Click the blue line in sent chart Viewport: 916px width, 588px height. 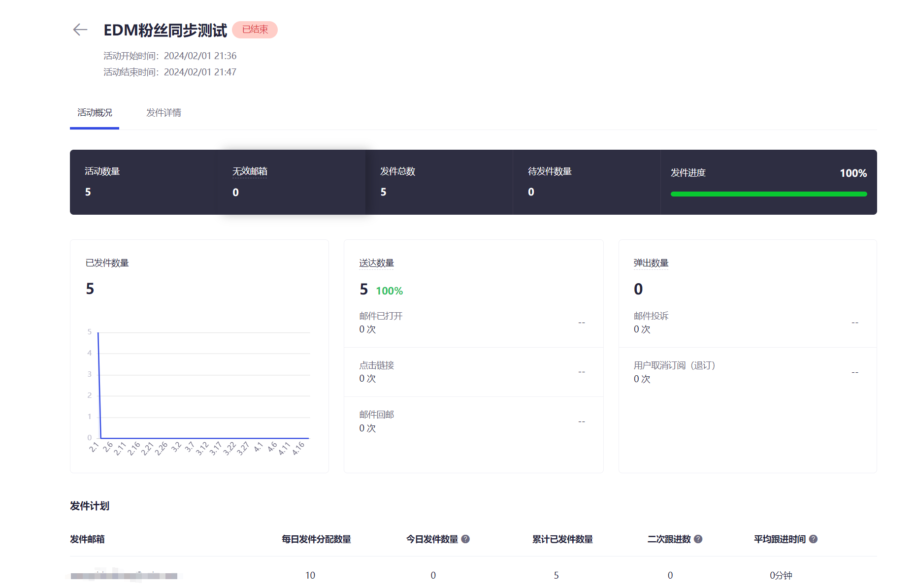point(204,438)
